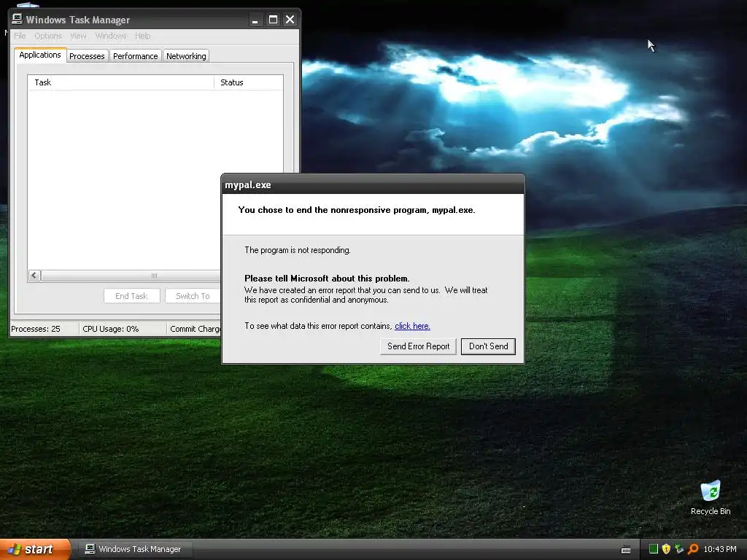Click the system clock showing 10:43 PM
This screenshot has height=560, width=747.
click(720, 549)
